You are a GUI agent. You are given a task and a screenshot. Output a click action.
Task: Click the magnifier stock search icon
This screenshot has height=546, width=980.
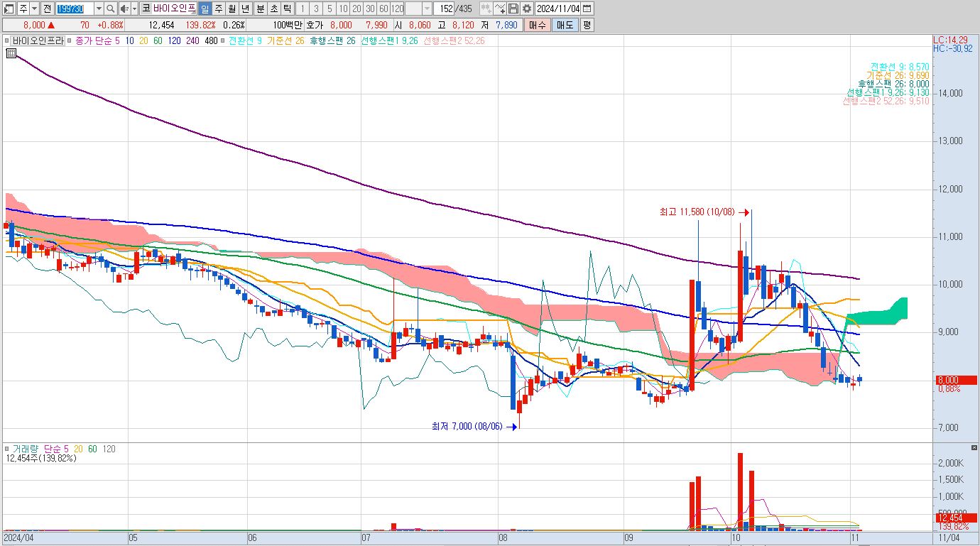(111, 9)
